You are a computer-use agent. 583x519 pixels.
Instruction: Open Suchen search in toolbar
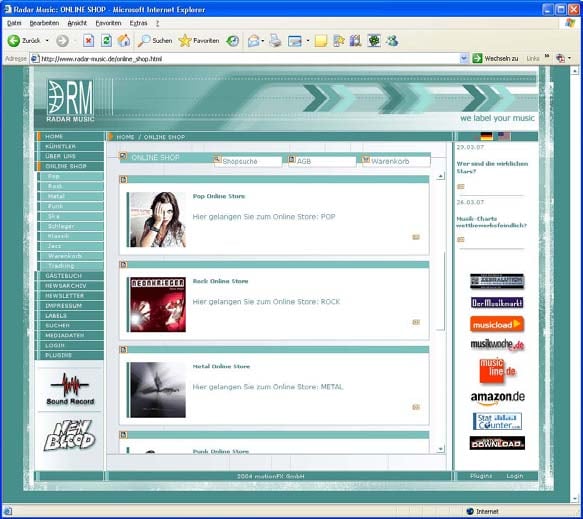(x=155, y=41)
